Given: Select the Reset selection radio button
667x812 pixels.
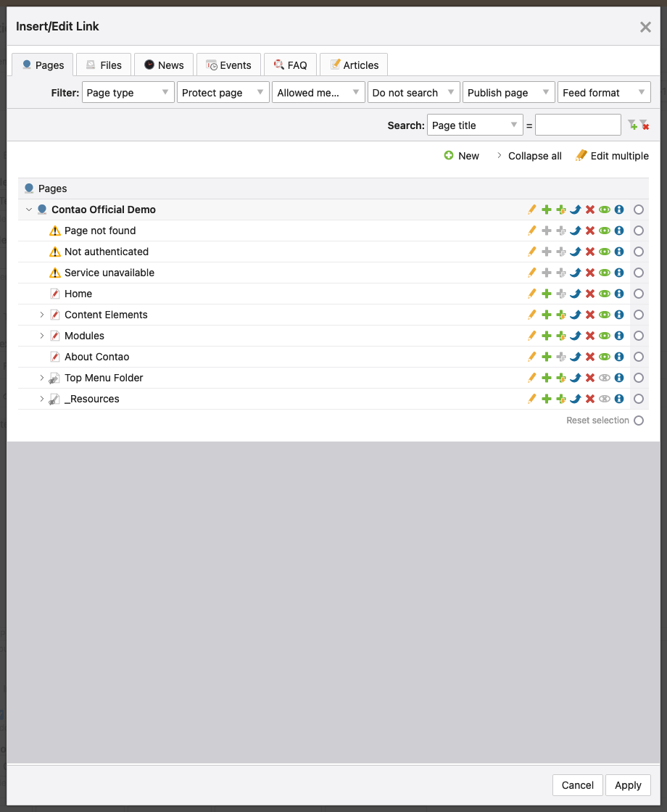Looking at the screenshot, I should [639, 420].
